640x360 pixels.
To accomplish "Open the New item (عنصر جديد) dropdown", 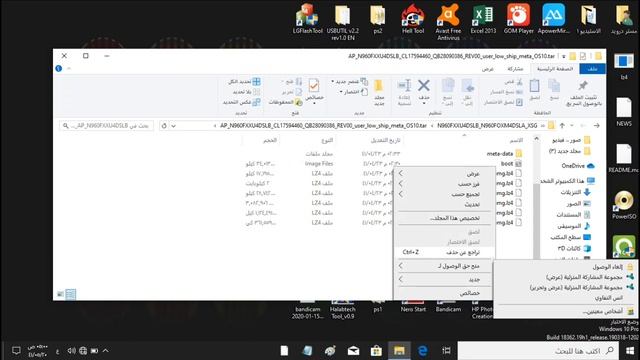I will point(349,82).
